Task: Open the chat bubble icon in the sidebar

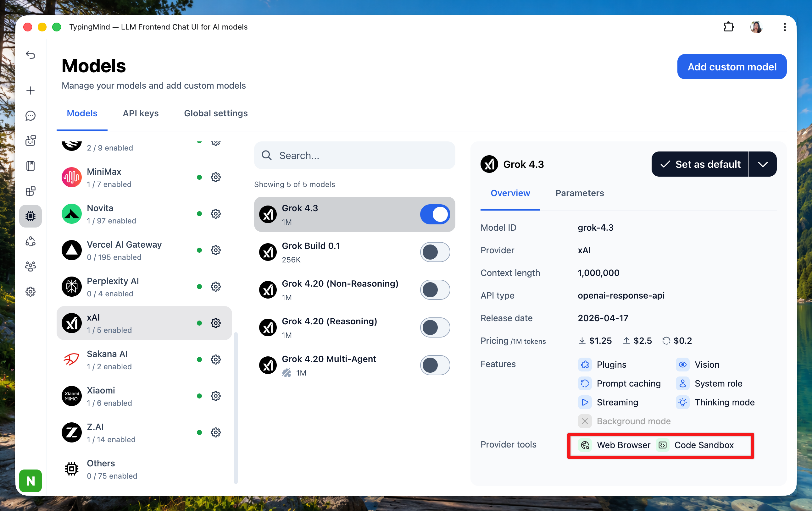Action: [31, 116]
